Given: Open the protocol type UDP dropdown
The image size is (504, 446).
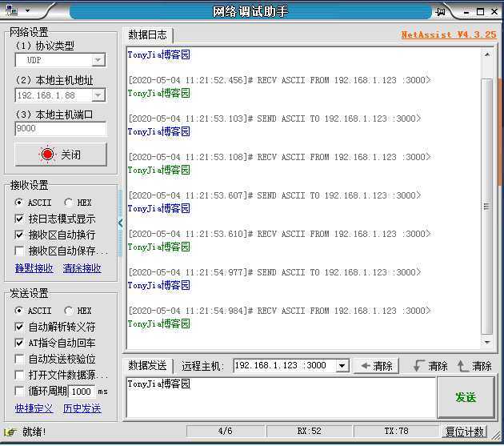Looking at the screenshot, I should click(98, 60).
